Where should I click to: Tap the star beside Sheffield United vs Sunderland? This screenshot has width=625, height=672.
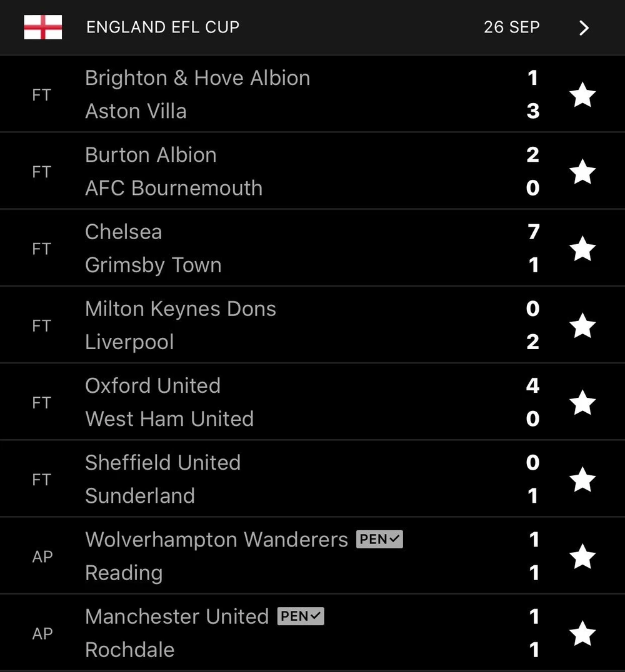[582, 480]
